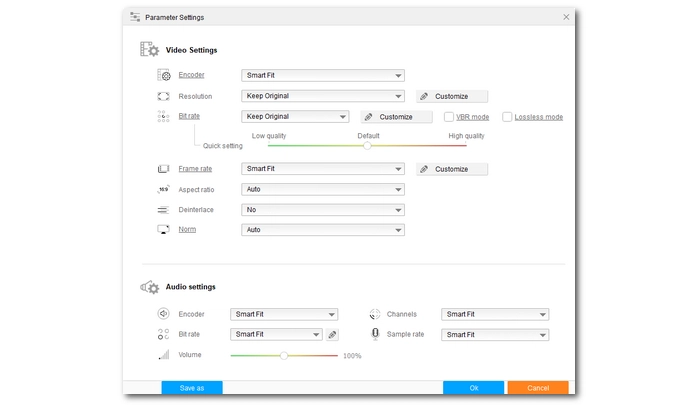Click the Channels circular icon

click(375, 314)
